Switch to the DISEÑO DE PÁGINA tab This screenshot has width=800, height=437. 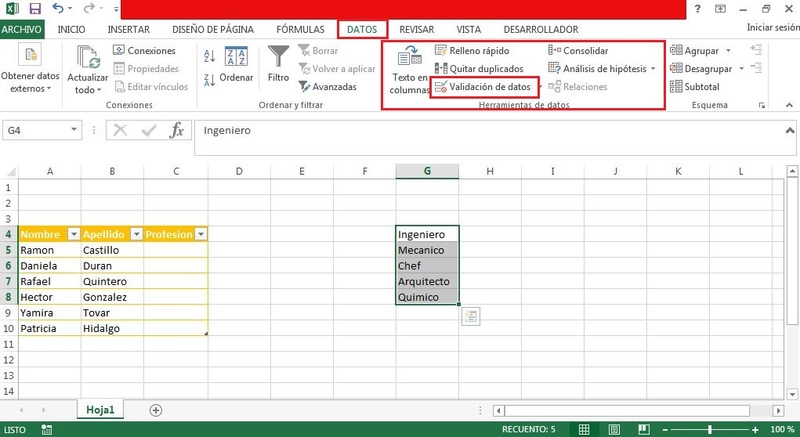coord(213,30)
